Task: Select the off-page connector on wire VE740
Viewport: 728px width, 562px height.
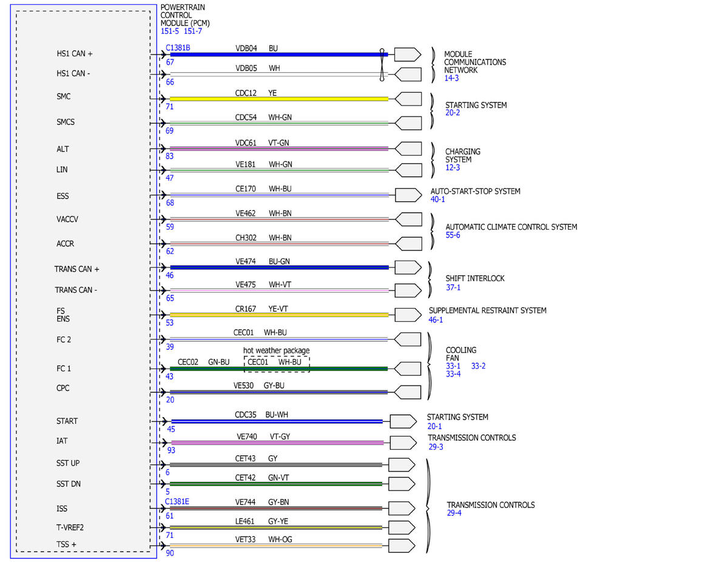Action: tap(403, 443)
